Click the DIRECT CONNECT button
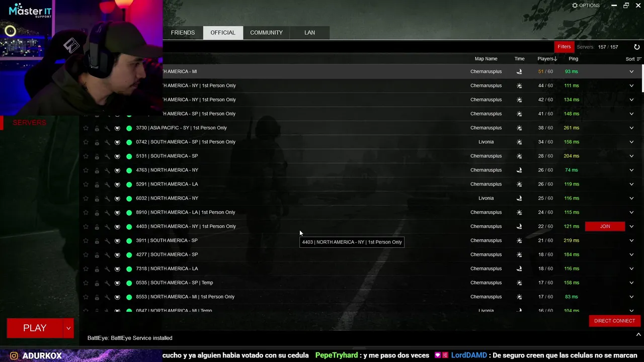This screenshot has height=362, width=644. [x=614, y=321]
